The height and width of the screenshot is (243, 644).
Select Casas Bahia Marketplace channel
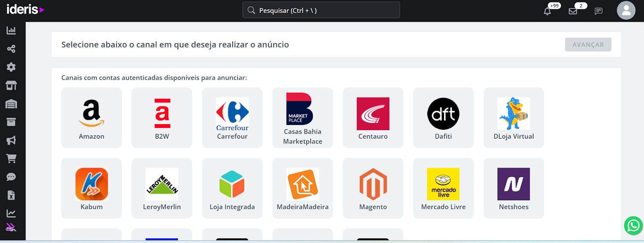tap(303, 118)
